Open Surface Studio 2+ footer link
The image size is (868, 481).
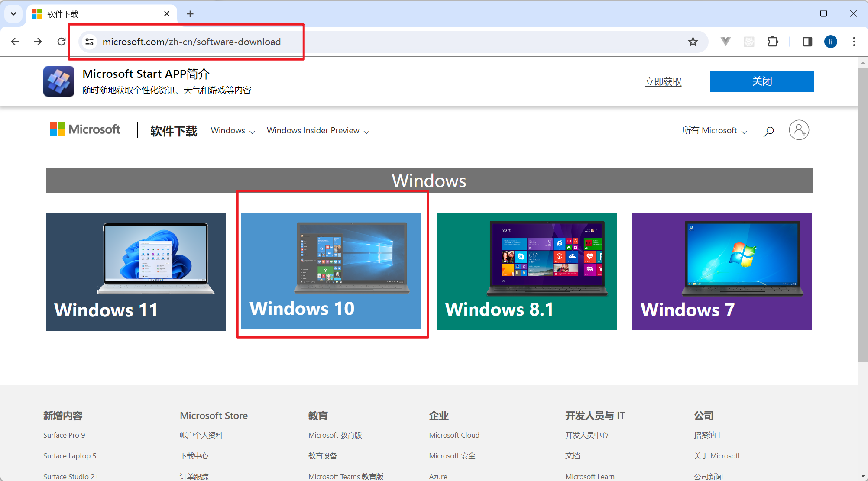(71, 476)
